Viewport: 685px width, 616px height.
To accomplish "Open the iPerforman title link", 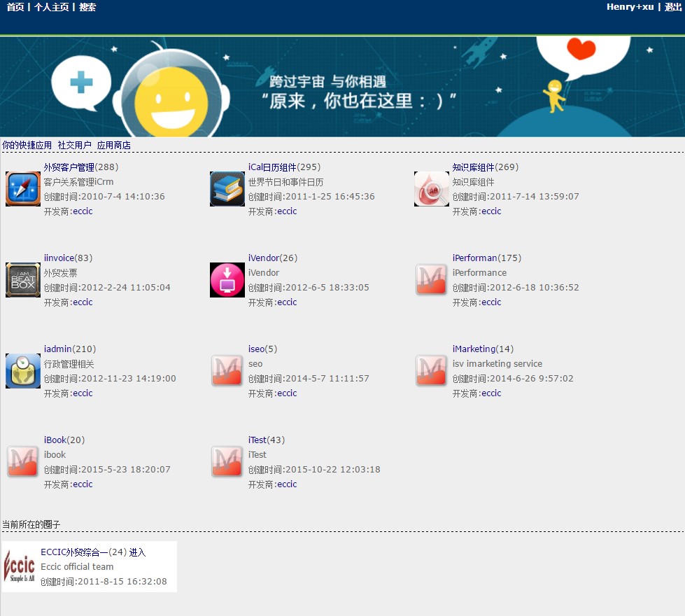I will (474, 258).
